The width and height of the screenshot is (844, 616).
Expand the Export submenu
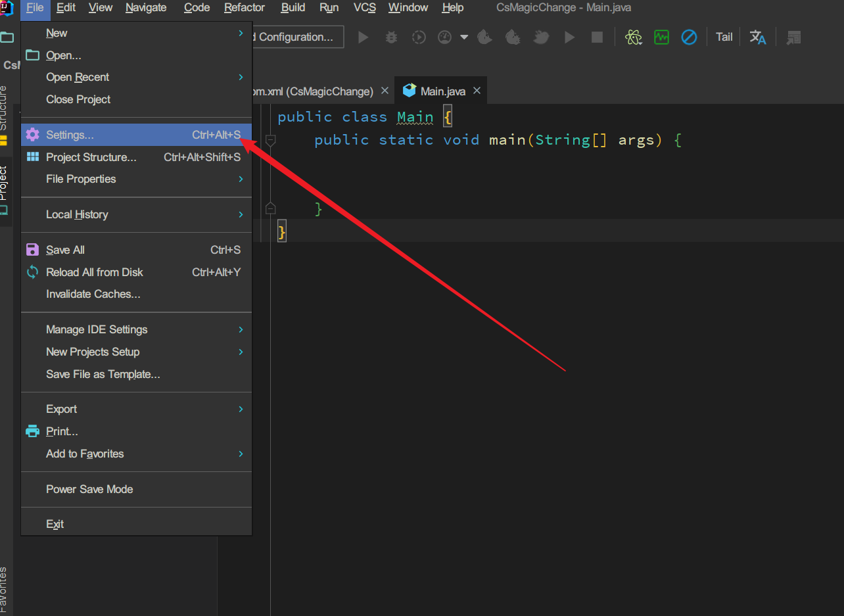(x=136, y=409)
